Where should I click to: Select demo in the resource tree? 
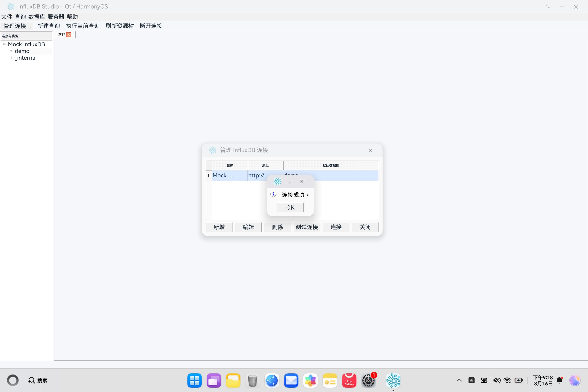pos(22,51)
